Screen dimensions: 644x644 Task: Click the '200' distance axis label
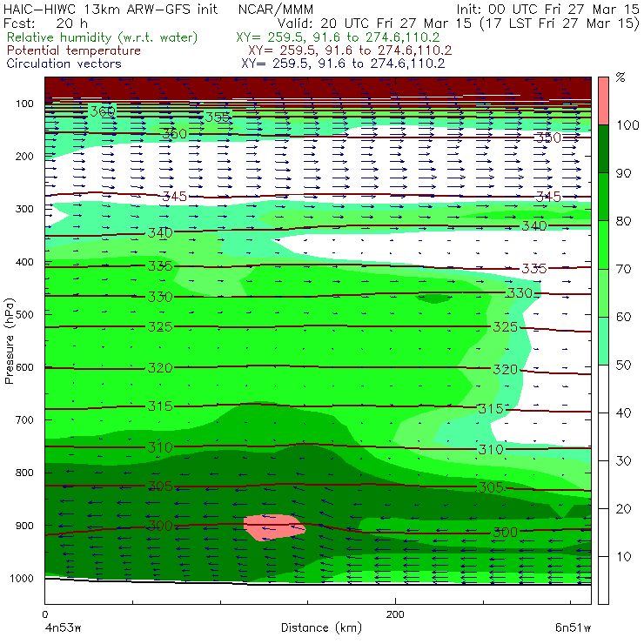click(395, 614)
